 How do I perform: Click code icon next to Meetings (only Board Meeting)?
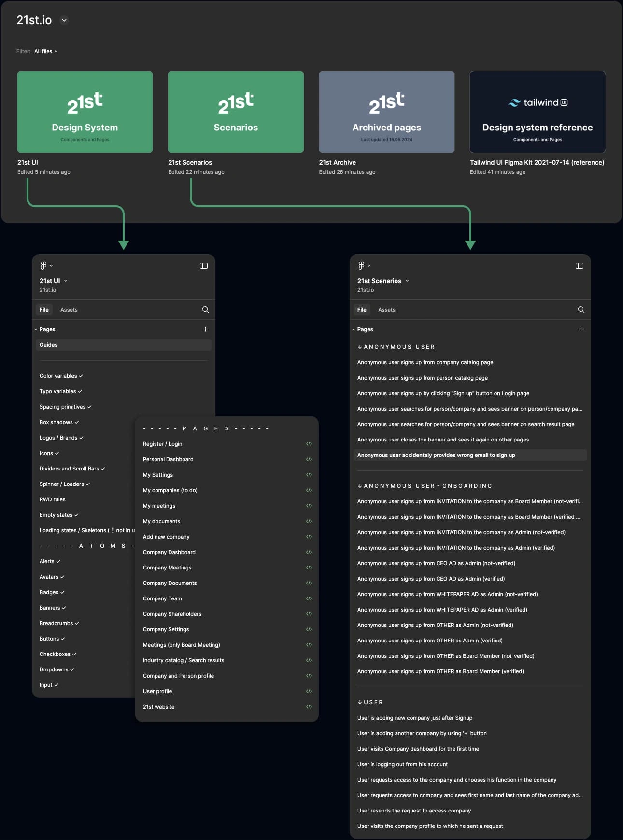(309, 645)
